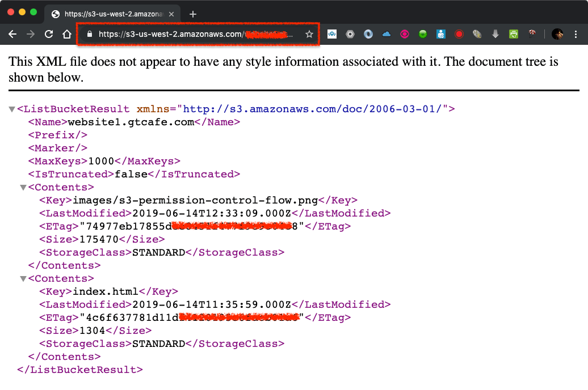Screen dimensions: 588x390
Task: Click the XML style information notice text
Action: coord(284,69)
